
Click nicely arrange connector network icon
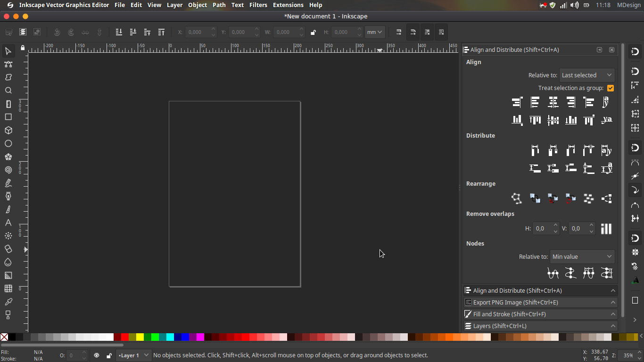(517, 198)
